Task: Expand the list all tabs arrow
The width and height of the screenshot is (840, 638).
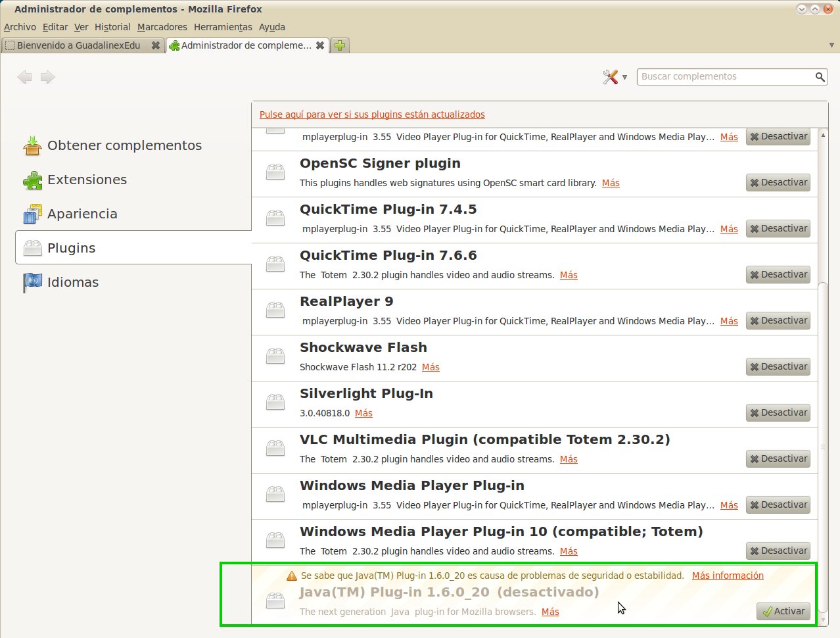Action: (831, 45)
